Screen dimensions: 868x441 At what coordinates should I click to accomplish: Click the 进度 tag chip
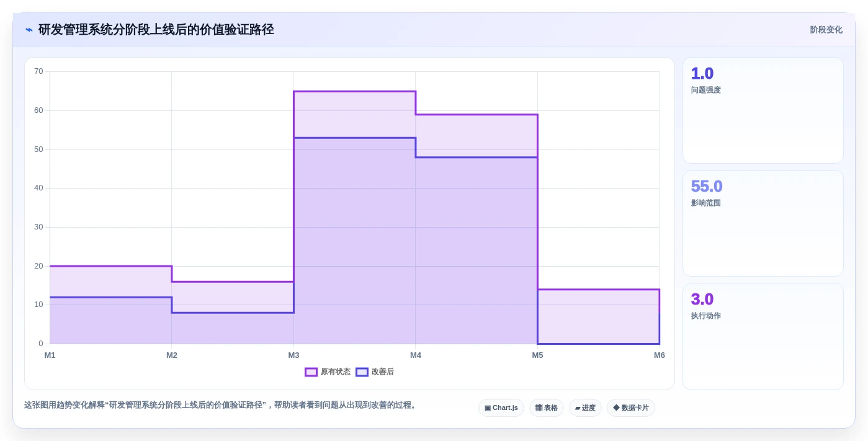[x=585, y=408]
